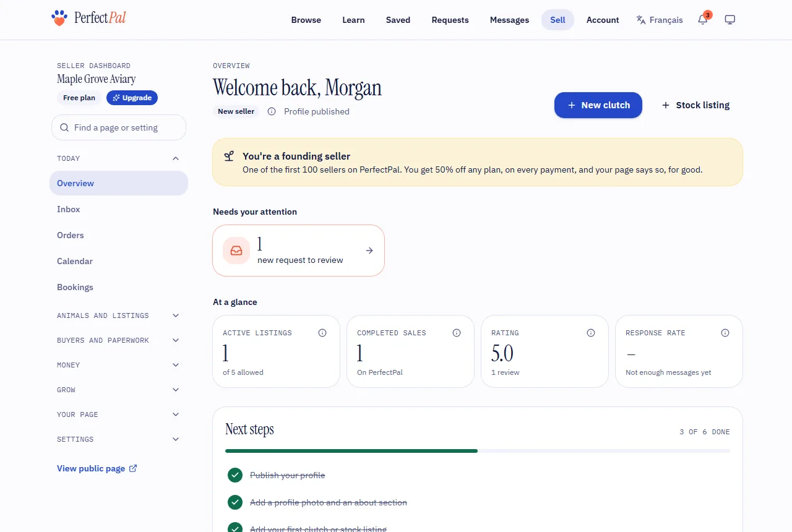Open Account in top navigation
This screenshot has height=532, width=792.
603,20
